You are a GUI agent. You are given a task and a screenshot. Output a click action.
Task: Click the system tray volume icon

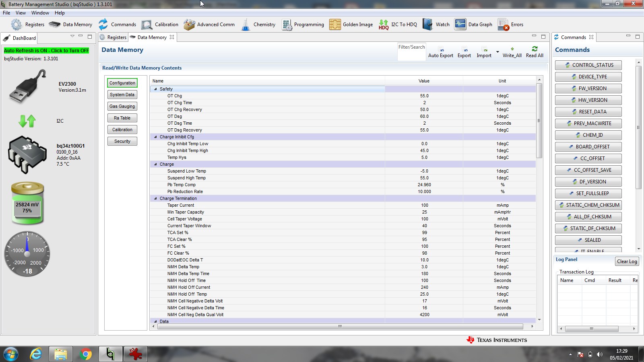[600, 354]
